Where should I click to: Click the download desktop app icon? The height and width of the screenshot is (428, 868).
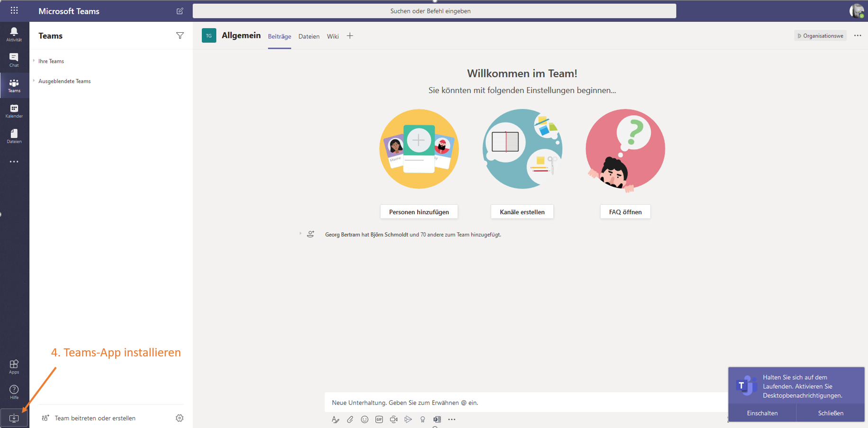pyautogui.click(x=14, y=418)
